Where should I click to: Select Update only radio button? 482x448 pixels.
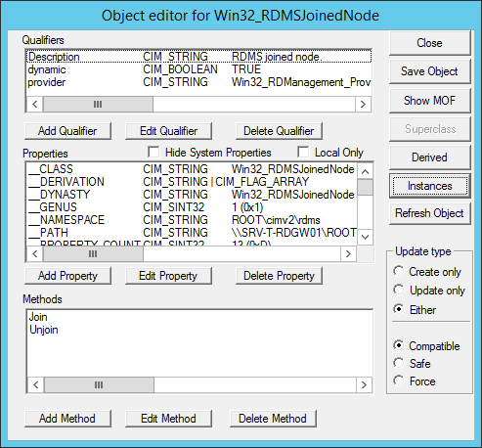click(x=398, y=290)
